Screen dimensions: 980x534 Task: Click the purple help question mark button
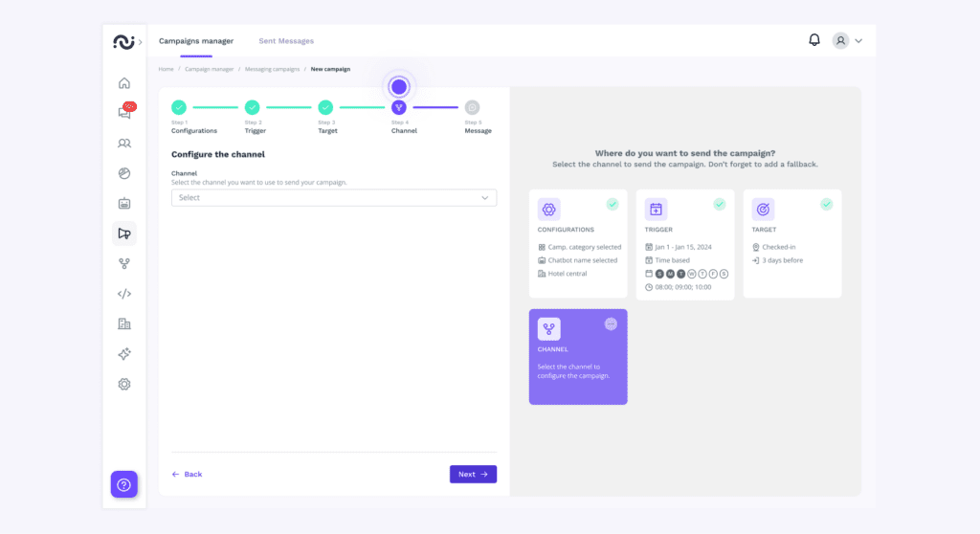pos(123,484)
